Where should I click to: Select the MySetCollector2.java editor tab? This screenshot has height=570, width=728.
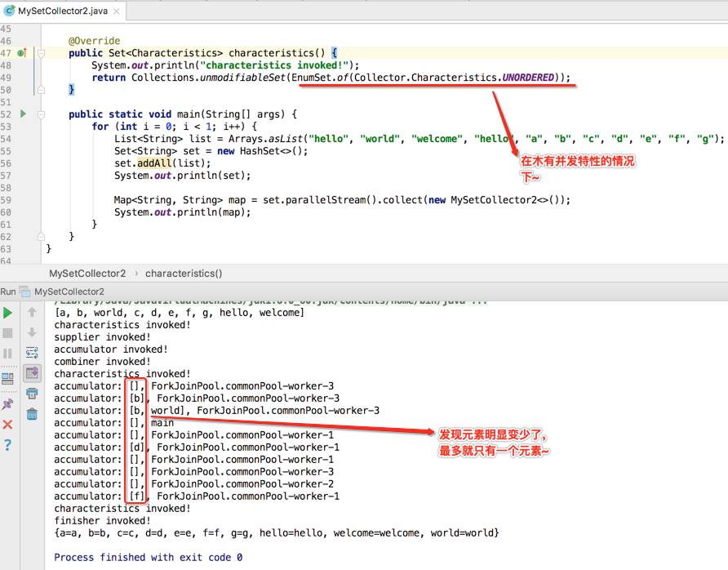pyautogui.click(x=63, y=11)
